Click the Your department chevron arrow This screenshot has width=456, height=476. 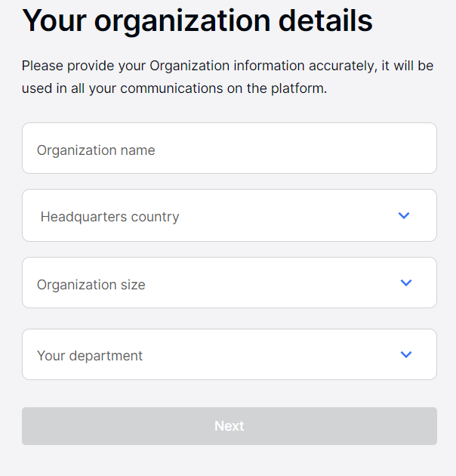pyautogui.click(x=406, y=354)
